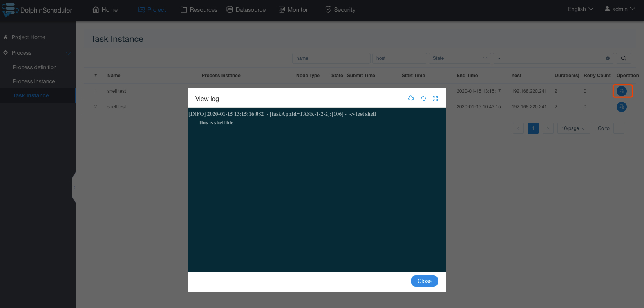
Task: Open the Security menu
Action: 340,9
